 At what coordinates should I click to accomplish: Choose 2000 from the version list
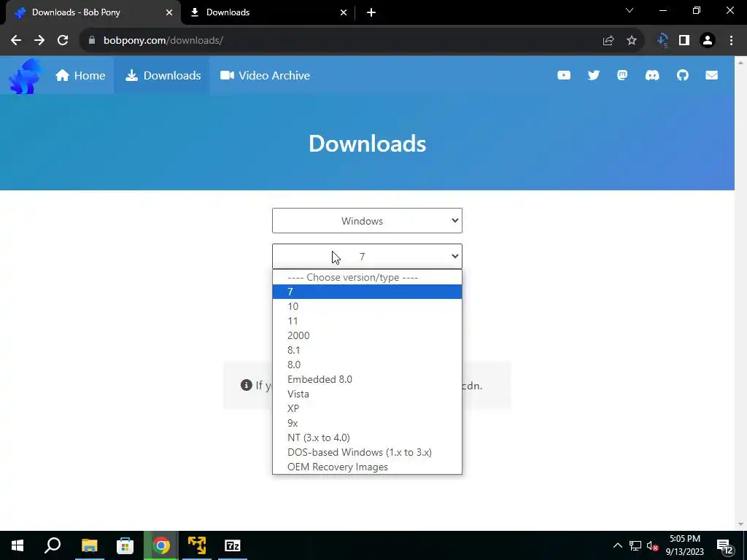pyautogui.click(x=367, y=335)
